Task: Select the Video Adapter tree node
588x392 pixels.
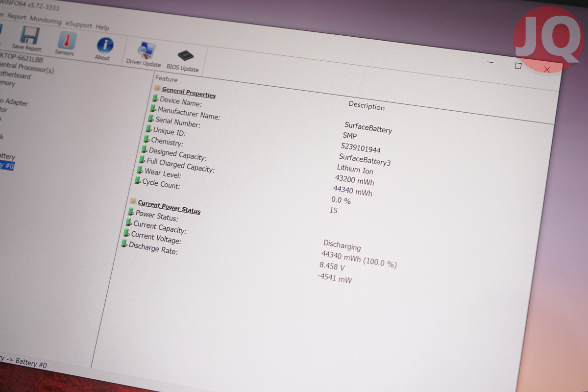Action: coord(14,101)
